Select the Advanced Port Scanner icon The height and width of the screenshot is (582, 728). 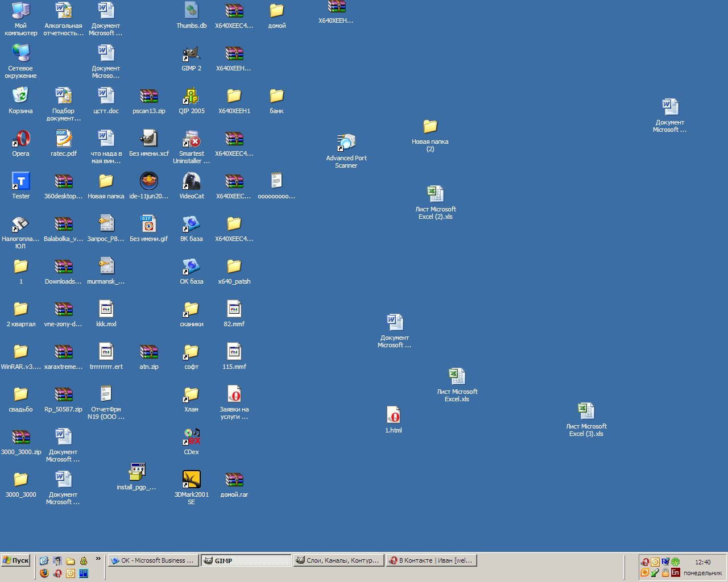pos(346,143)
